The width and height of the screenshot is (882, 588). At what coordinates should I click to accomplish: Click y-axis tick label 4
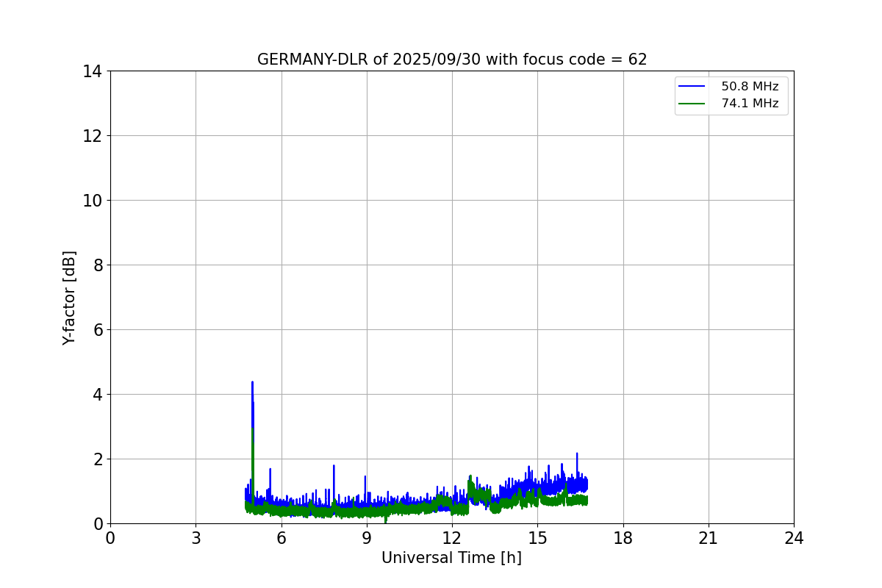98,395
